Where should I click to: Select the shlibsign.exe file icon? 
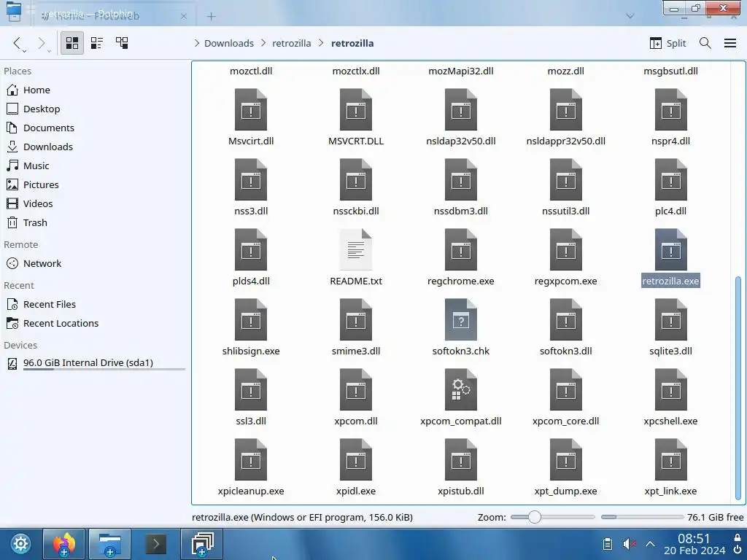pos(251,319)
